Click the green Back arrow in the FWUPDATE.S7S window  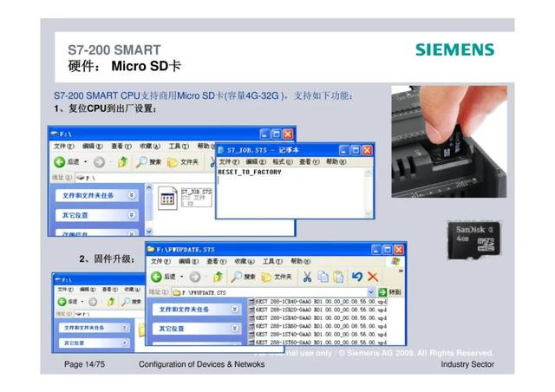[x=156, y=277]
